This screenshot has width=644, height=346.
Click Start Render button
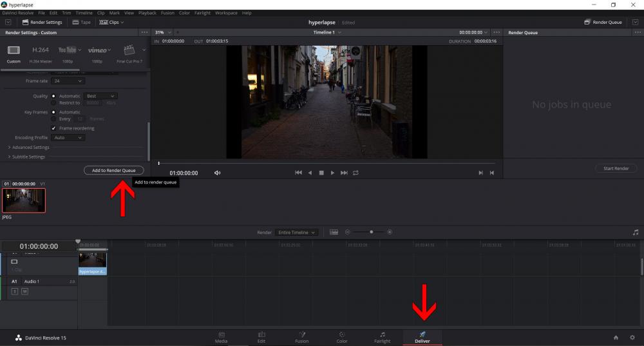click(616, 168)
